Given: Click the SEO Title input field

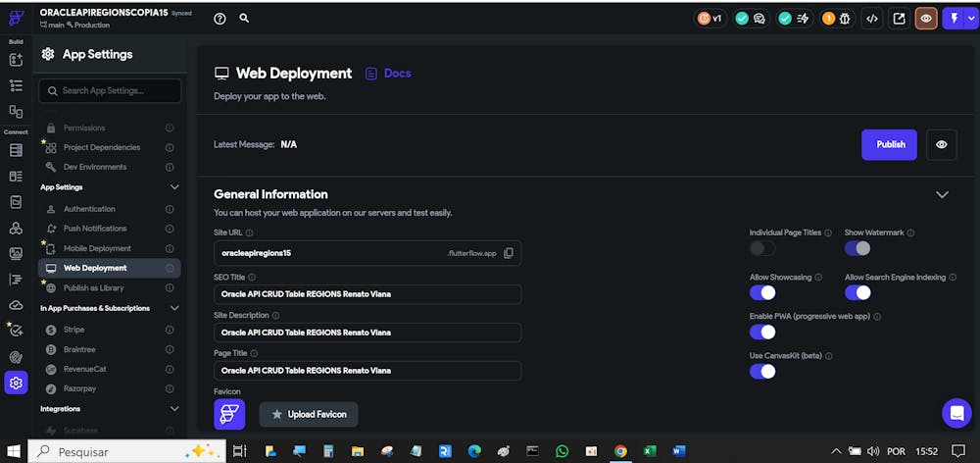Looking at the screenshot, I should 367,293.
